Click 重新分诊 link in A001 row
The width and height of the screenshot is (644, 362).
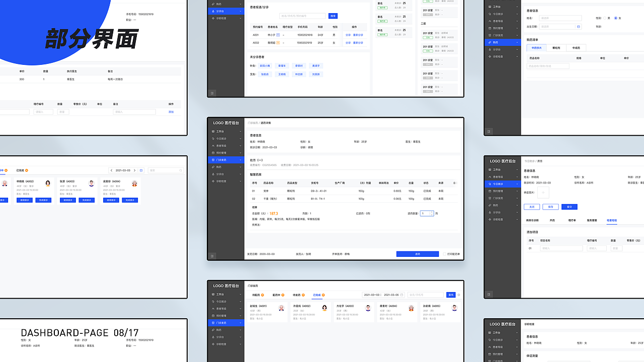(358, 35)
